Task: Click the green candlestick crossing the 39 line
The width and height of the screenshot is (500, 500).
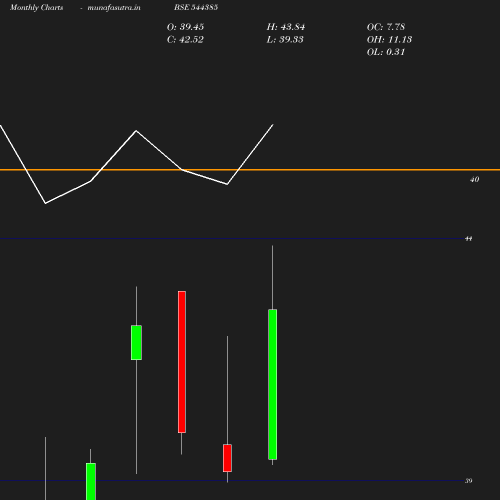Action: coord(91,481)
